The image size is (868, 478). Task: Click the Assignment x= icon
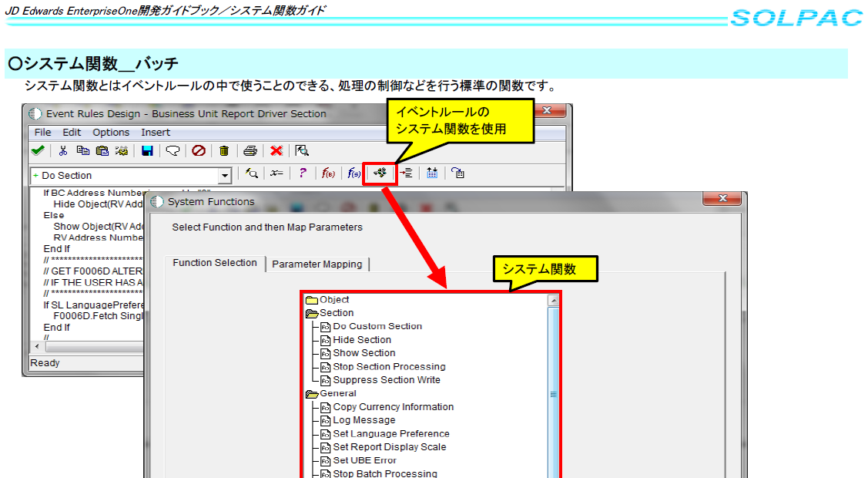coord(276,173)
